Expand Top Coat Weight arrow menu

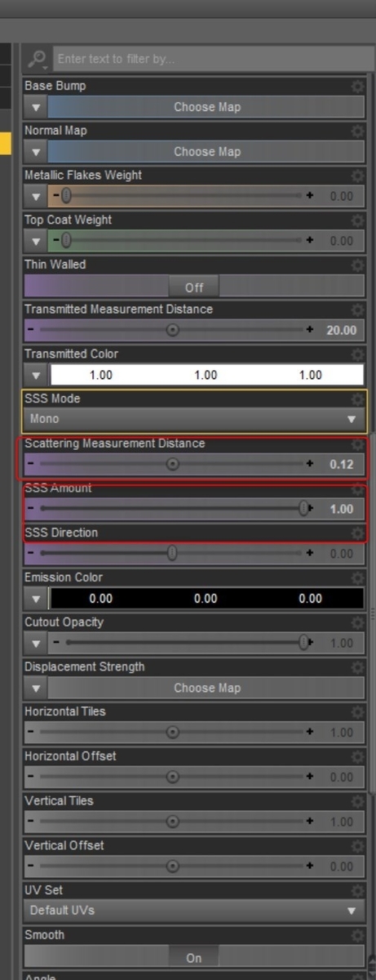(x=36, y=241)
